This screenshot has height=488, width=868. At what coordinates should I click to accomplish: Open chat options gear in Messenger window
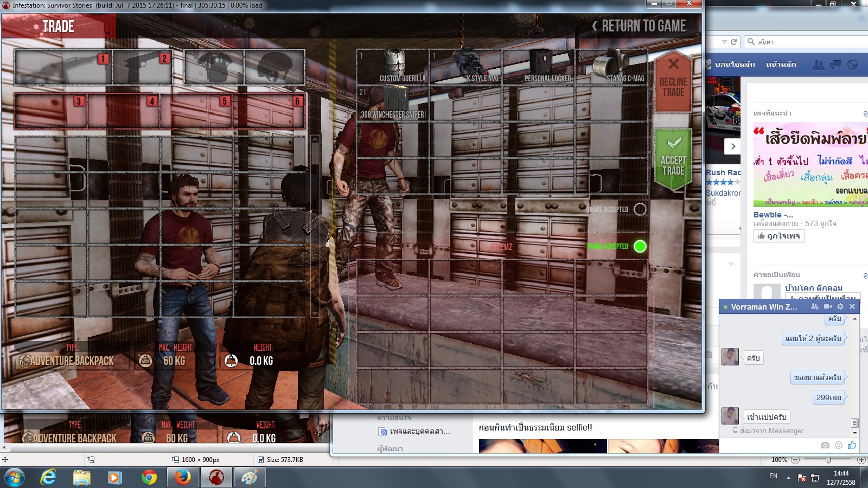tap(840, 306)
